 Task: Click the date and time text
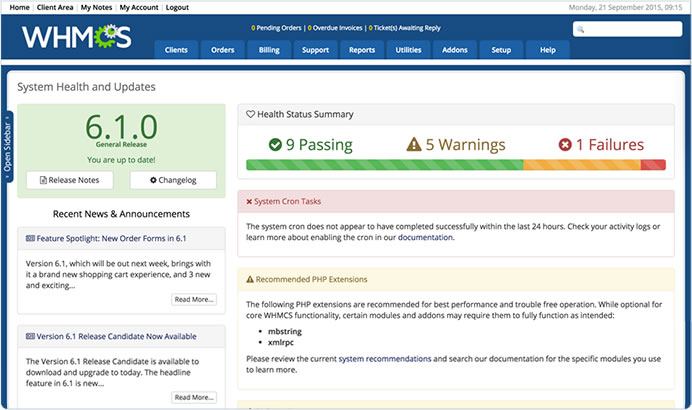625,8
